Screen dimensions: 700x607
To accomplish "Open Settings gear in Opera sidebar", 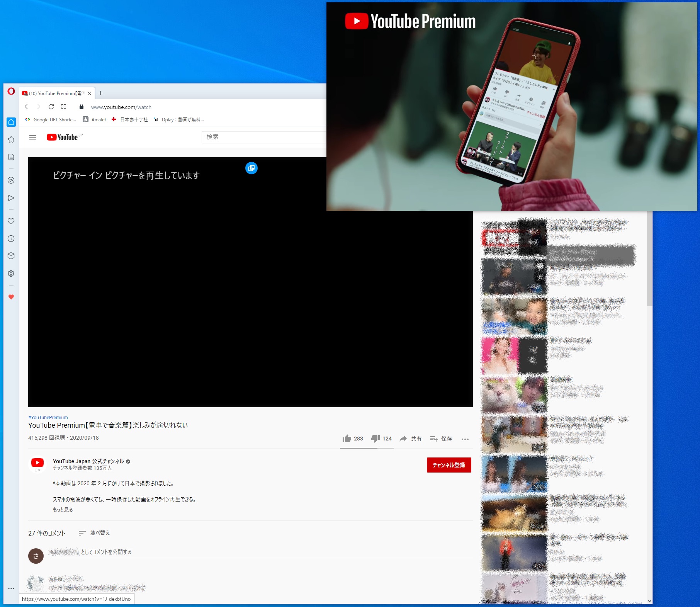I will [11, 273].
